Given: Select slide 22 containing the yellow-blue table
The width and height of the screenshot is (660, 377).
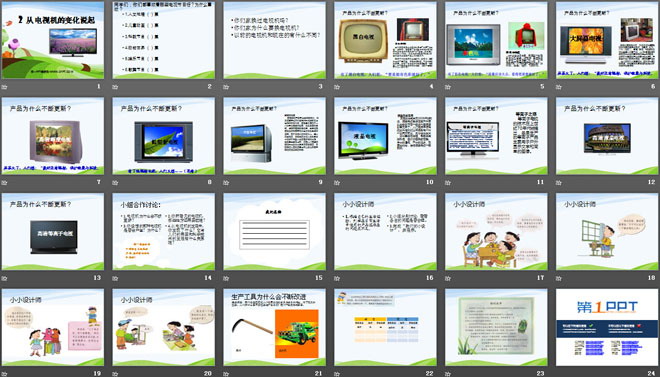Looking at the screenshot, I should click(x=385, y=327).
